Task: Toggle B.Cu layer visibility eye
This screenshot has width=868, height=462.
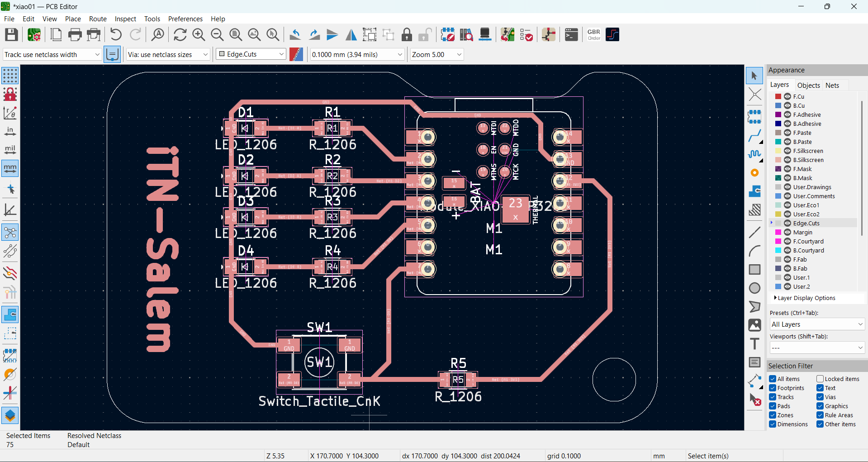Action: 787,105
